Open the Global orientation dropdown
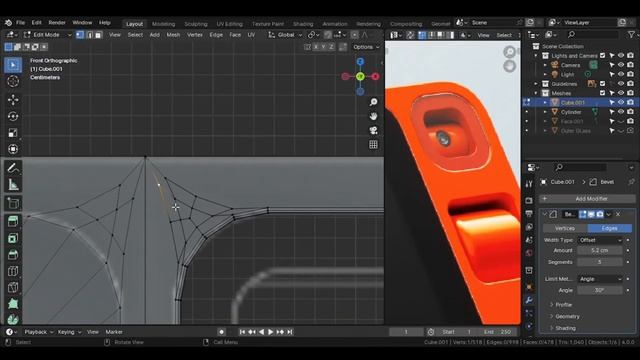Viewport: 640px width, 360px height. point(285,35)
